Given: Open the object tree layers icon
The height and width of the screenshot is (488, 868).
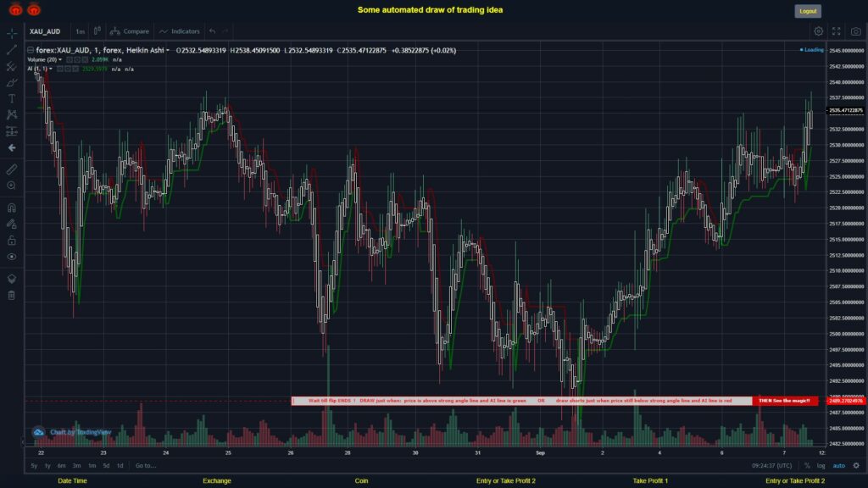Looking at the screenshot, I should 12,279.
